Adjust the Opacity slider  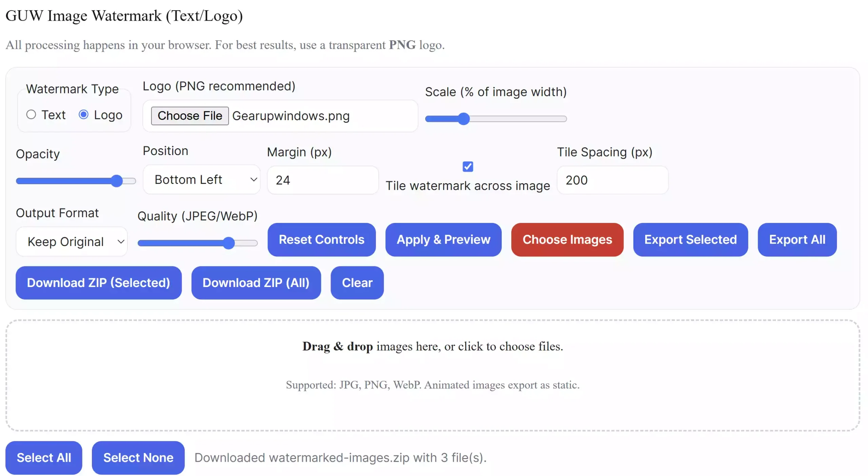(x=117, y=181)
